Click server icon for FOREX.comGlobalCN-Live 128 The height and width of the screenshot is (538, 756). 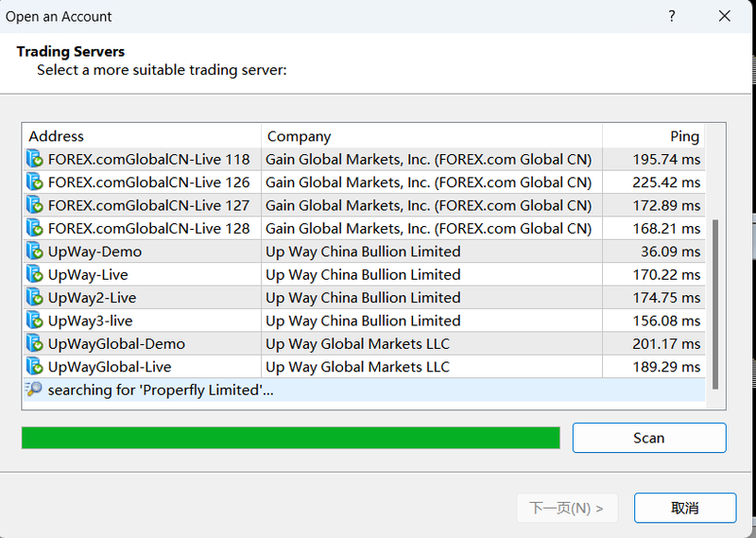tap(35, 228)
